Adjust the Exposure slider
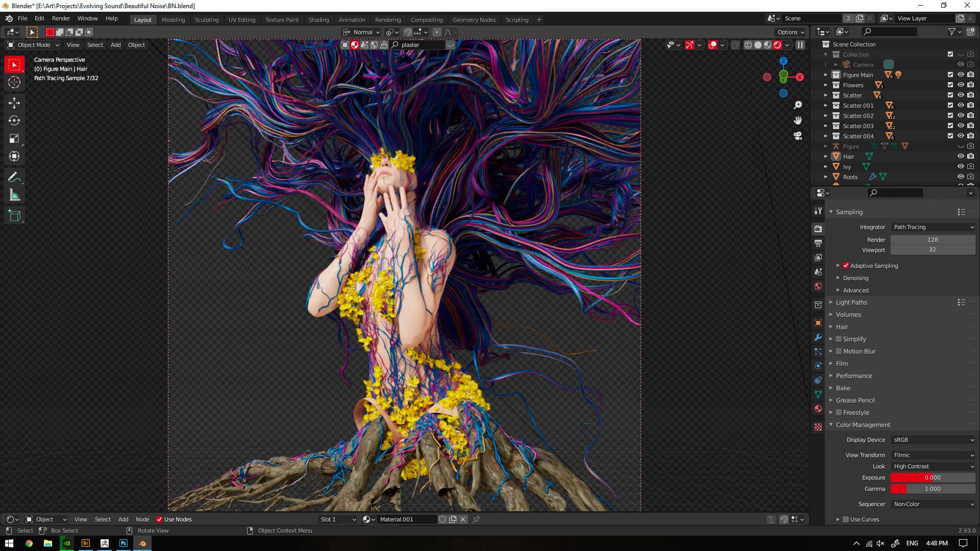This screenshot has width=980, height=551. [933, 478]
